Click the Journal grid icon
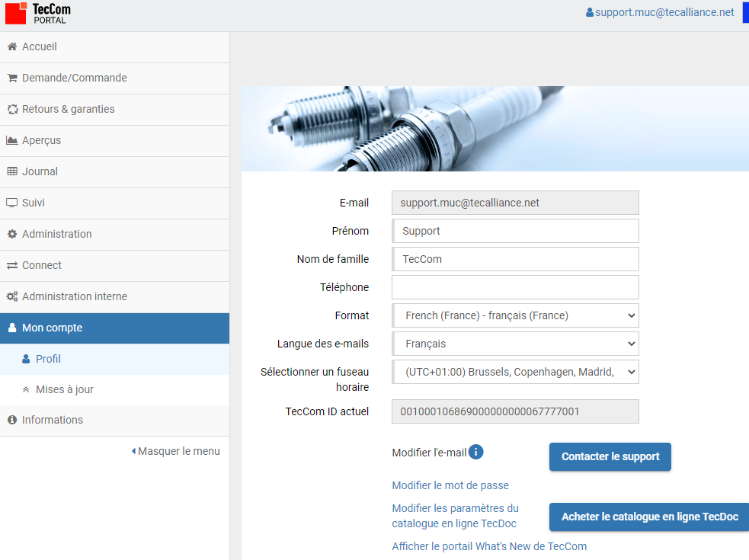The width and height of the screenshot is (749, 560). click(x=11, y=171)
